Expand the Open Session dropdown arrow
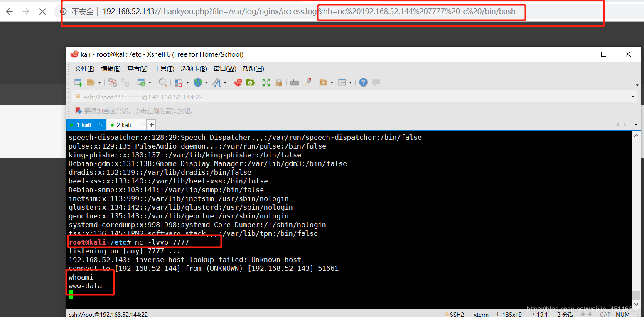Screen dimensions: 644x317 coord(100,82)
